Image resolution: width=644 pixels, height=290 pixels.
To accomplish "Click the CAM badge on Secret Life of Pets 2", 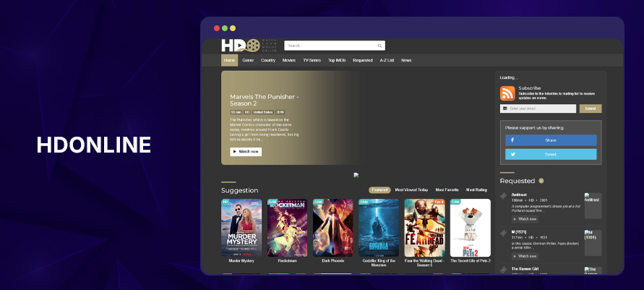I will (x=455, y=202).
